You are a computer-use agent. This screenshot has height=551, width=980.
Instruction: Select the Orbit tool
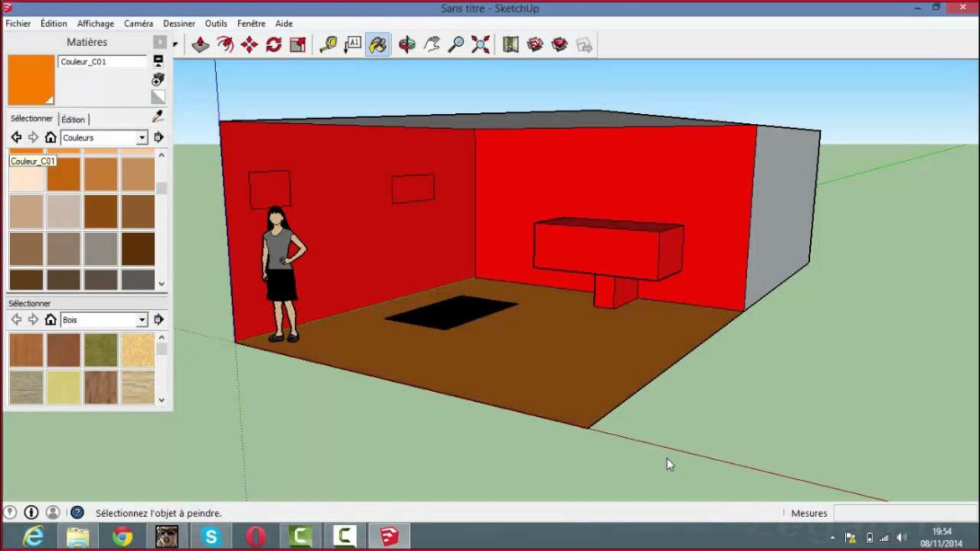406,45
